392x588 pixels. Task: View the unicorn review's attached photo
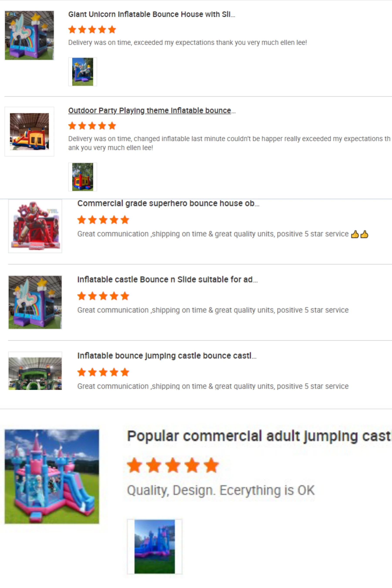coord(83,72)
